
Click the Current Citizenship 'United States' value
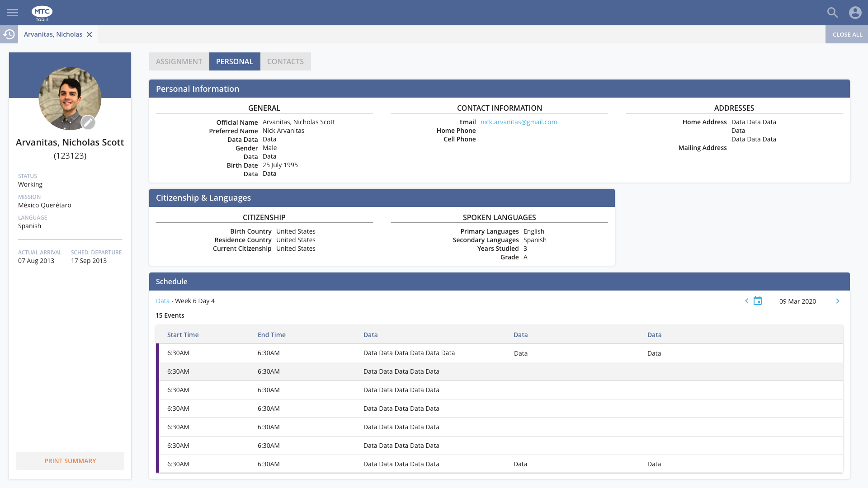[x=296, y=249]
